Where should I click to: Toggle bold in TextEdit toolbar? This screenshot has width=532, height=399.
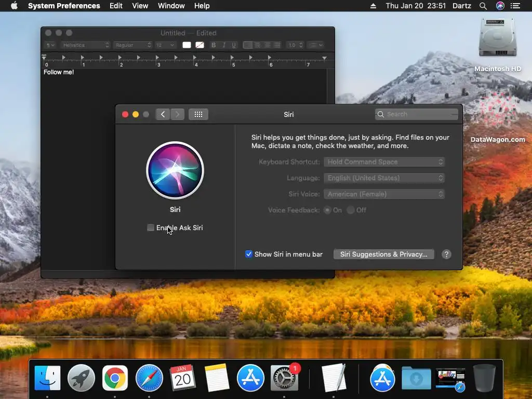coord(214,45)
